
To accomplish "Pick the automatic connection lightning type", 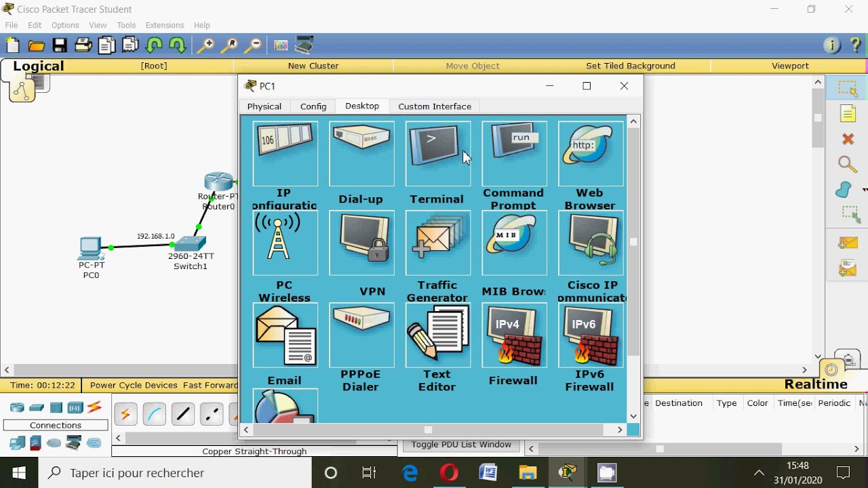I will click(x=125, y=413).
